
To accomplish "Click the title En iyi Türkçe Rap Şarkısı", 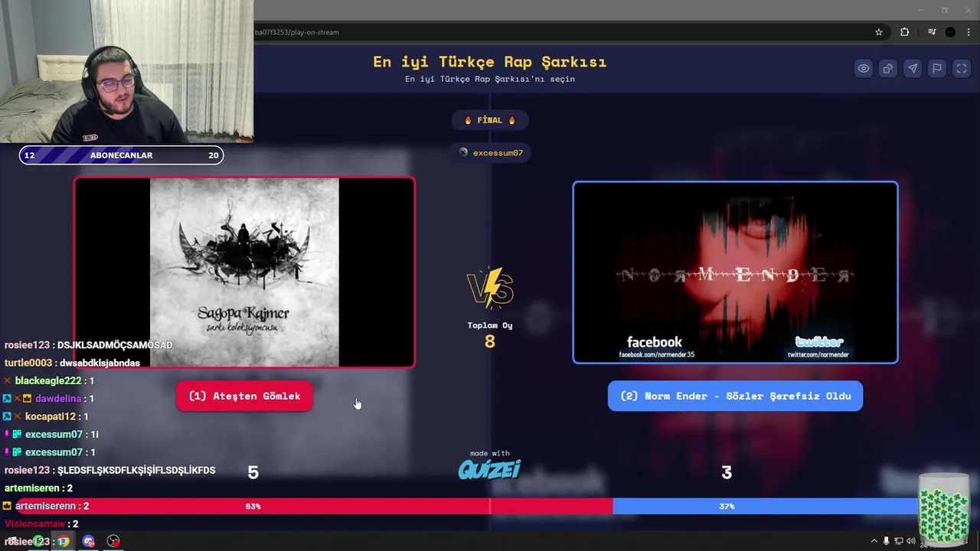I will point(490,62).
